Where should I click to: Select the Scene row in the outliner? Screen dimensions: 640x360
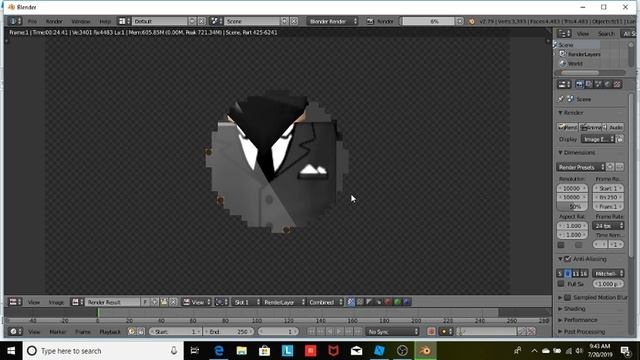[577, 44]
